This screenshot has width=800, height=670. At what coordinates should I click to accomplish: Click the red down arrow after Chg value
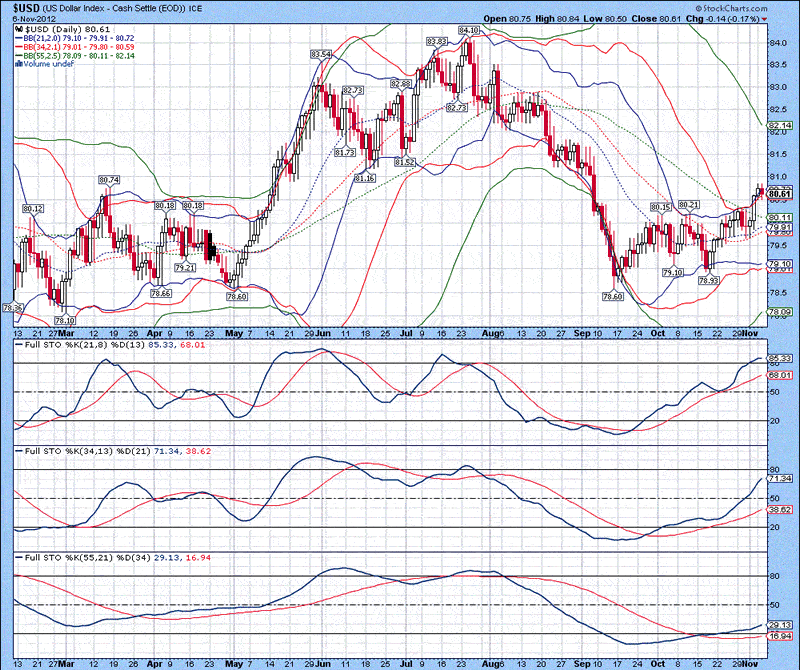[765, 19]
